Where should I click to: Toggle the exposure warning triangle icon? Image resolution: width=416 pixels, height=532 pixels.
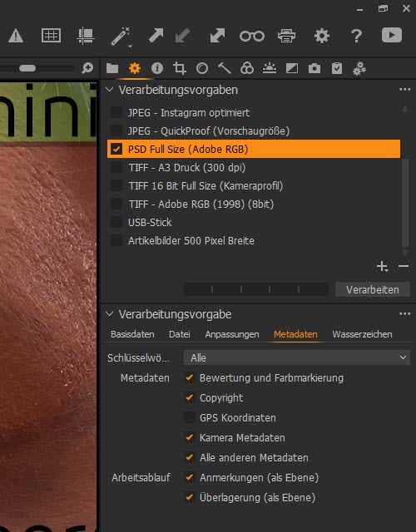tap(16, 36)
